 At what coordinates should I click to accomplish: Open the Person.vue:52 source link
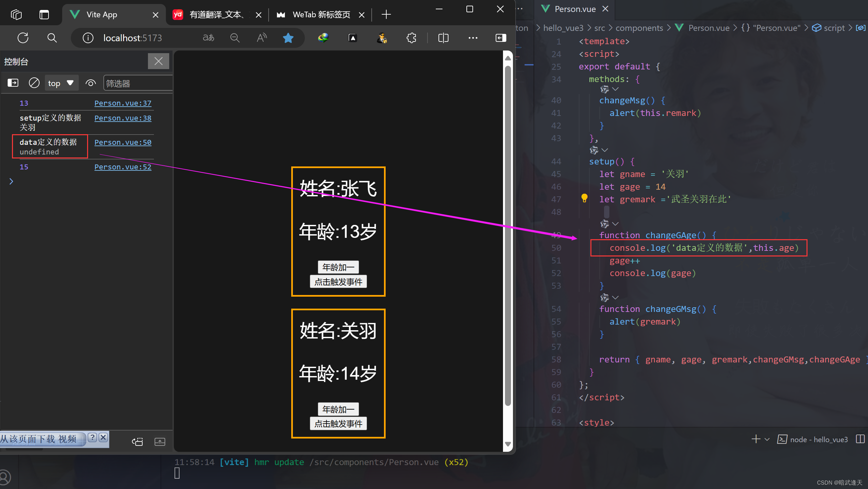[123, 167]
